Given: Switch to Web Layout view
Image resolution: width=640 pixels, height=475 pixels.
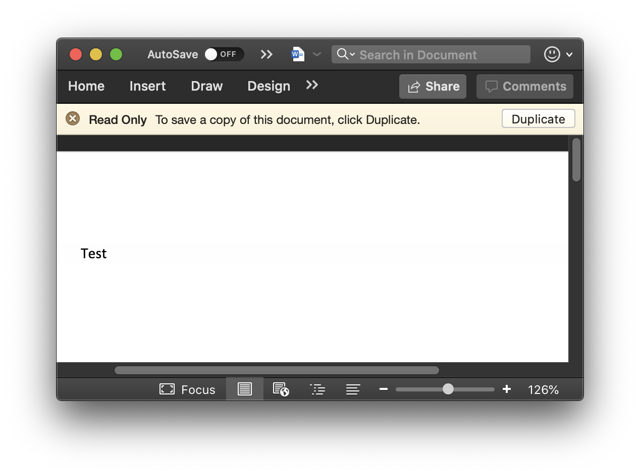Looking at the screenshot, I should 281,389.
